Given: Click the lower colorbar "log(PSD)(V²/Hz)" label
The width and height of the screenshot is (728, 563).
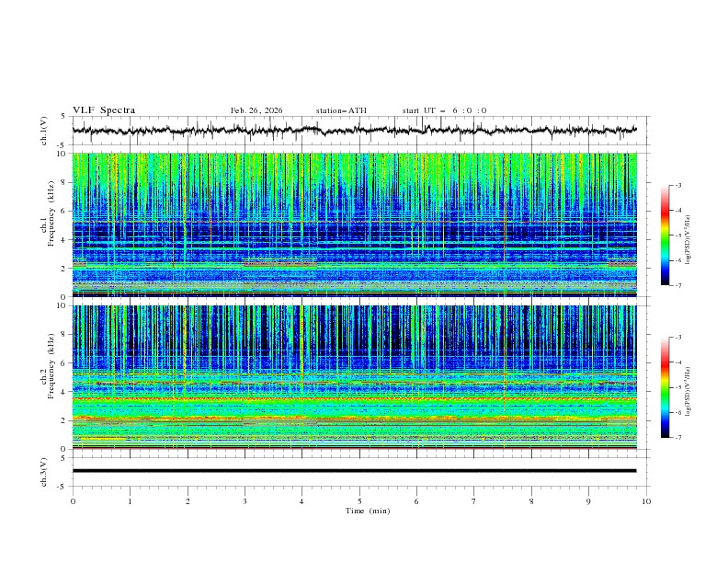Looking at the screenshot, I should click(x=688, y=392).
